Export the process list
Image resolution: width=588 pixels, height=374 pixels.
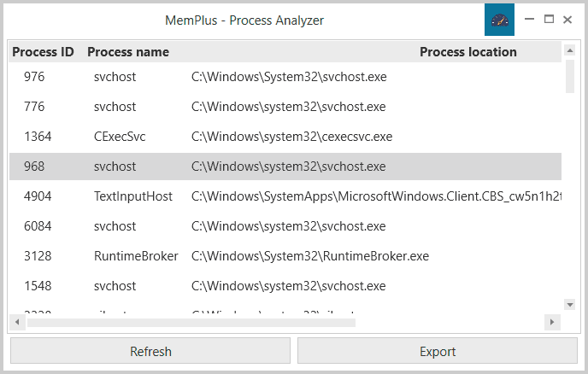click(438, 351)
